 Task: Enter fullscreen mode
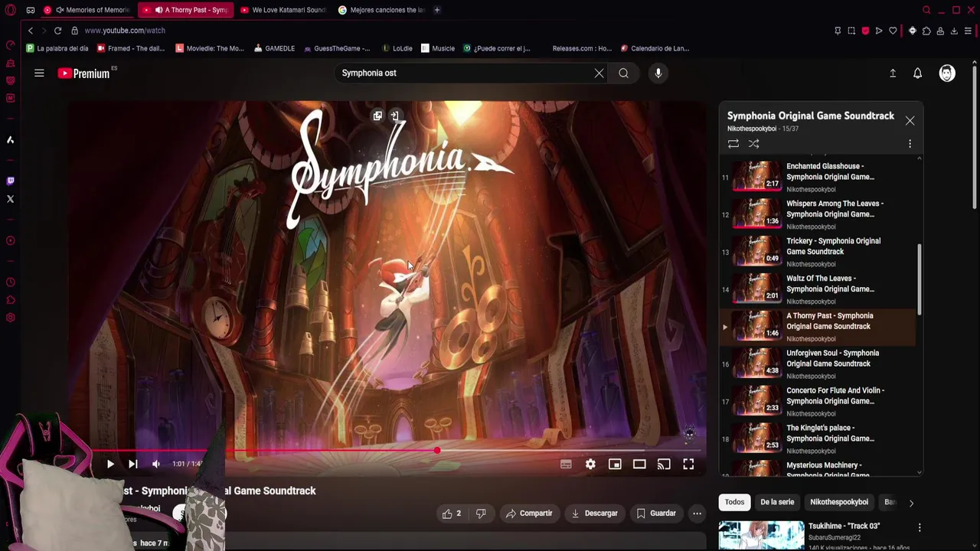[x=688, y=464]
